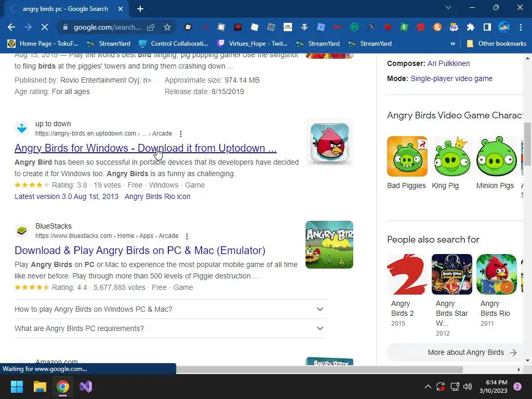Click the forward navigation arrow
This screenshot has width=532, height=399.
coord(28,27)
